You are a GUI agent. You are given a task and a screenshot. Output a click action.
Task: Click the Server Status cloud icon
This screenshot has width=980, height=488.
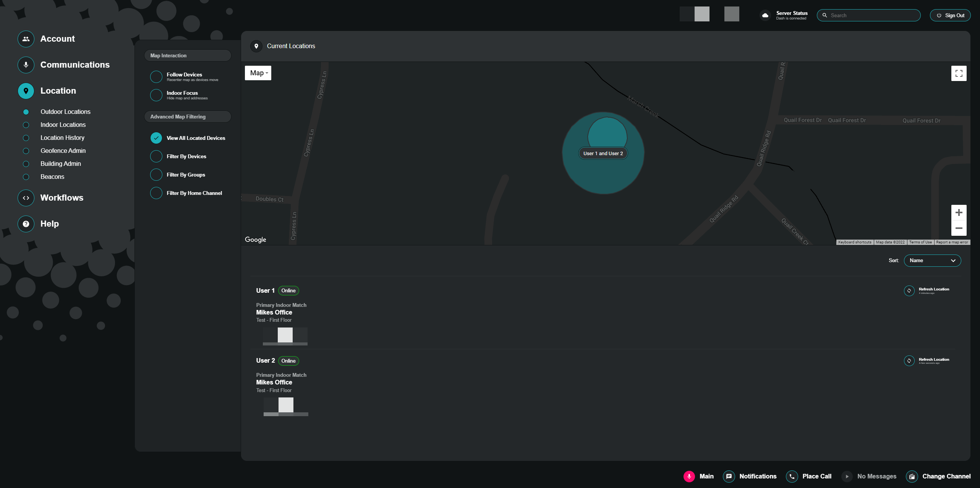pyautogui.click(x=766, y=15)
